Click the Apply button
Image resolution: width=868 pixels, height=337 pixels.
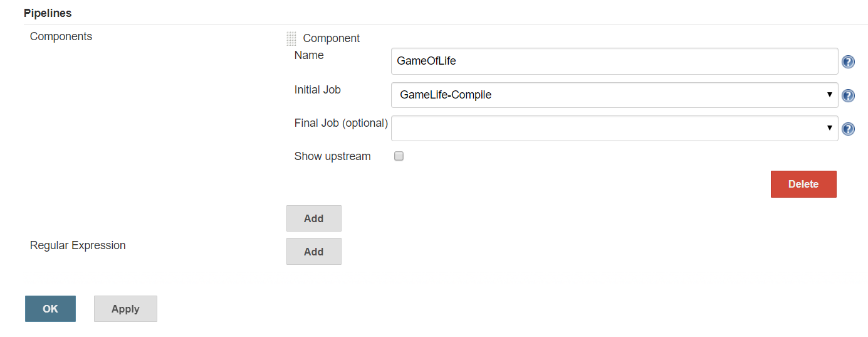(125, 309)
